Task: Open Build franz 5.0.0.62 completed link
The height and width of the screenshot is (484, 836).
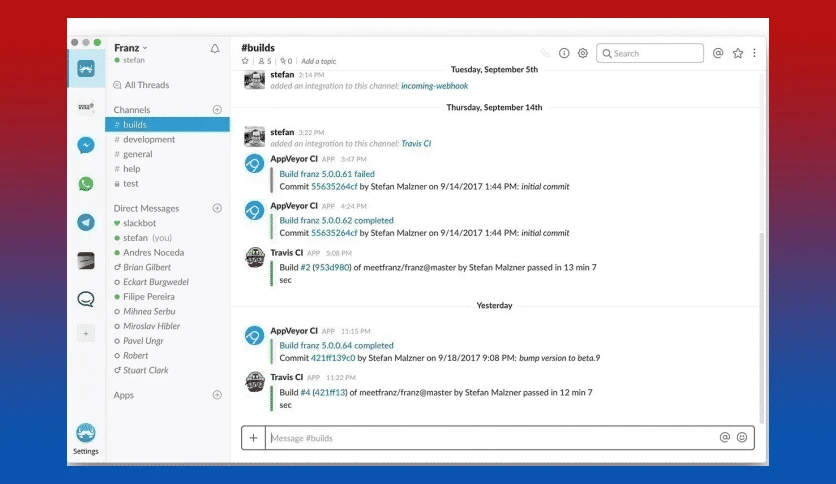Action: click(x=336, y=220)
